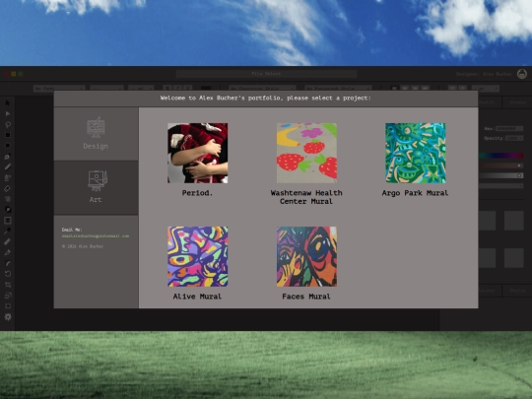Click the green email address link
Image resolution: width=532 pixels, height=399 pixels.
[96, 236]
